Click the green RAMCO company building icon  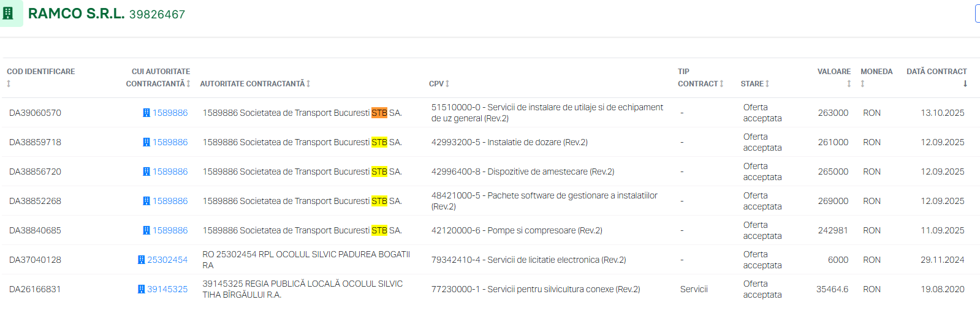point(9,13)
